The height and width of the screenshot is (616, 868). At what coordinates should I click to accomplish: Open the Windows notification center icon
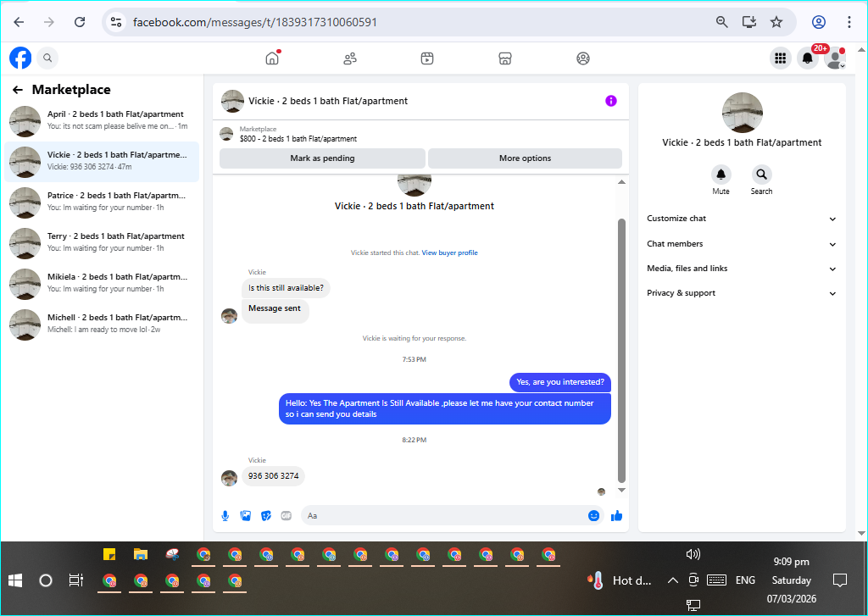(840, 580)
